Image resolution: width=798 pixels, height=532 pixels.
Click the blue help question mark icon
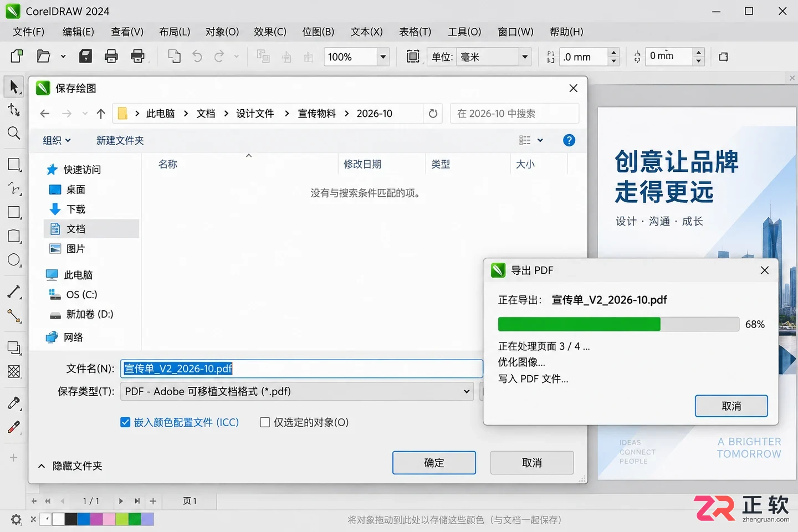click(x=569, y=140)
